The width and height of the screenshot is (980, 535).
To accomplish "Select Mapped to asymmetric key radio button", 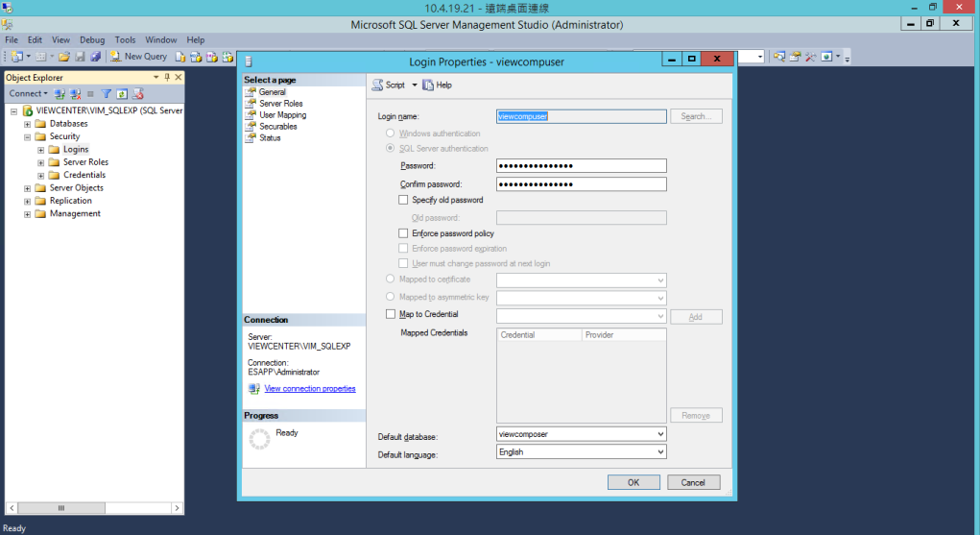I will (390, 297).
